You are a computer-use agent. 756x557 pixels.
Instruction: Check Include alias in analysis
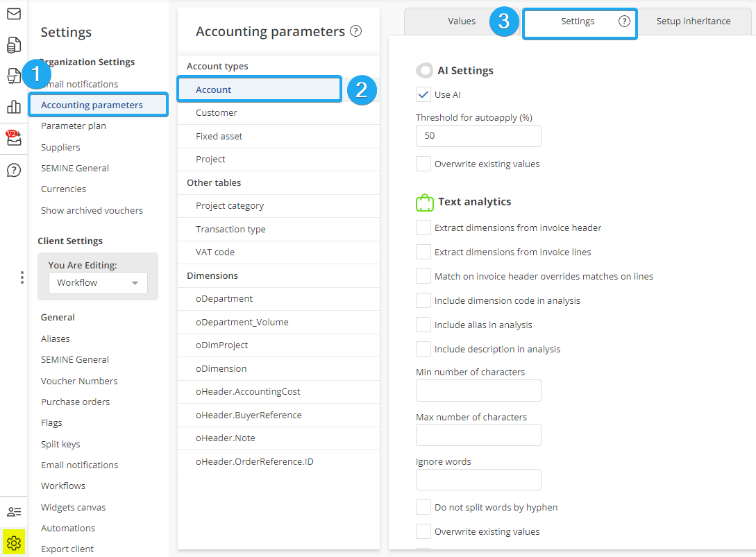point(423,325)
